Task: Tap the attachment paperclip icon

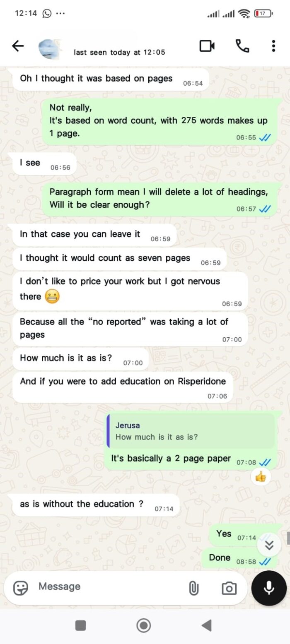Action: 193,588
